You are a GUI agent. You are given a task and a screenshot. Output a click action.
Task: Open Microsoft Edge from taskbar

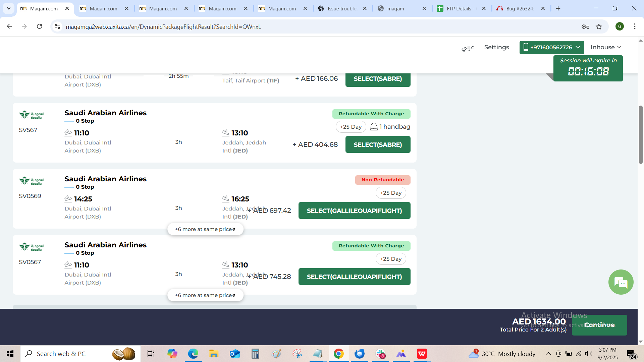(193, 354)
